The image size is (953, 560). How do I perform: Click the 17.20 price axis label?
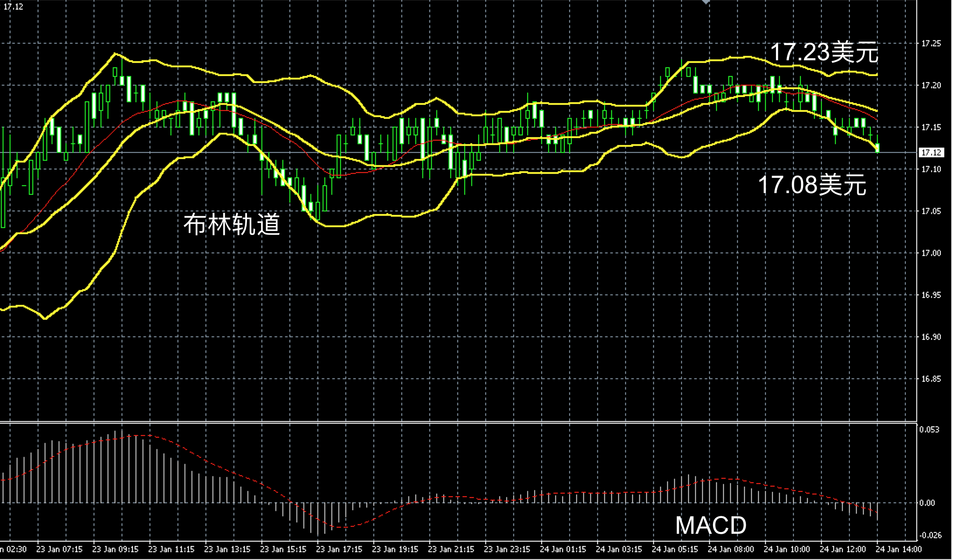[x=931, y=85]
